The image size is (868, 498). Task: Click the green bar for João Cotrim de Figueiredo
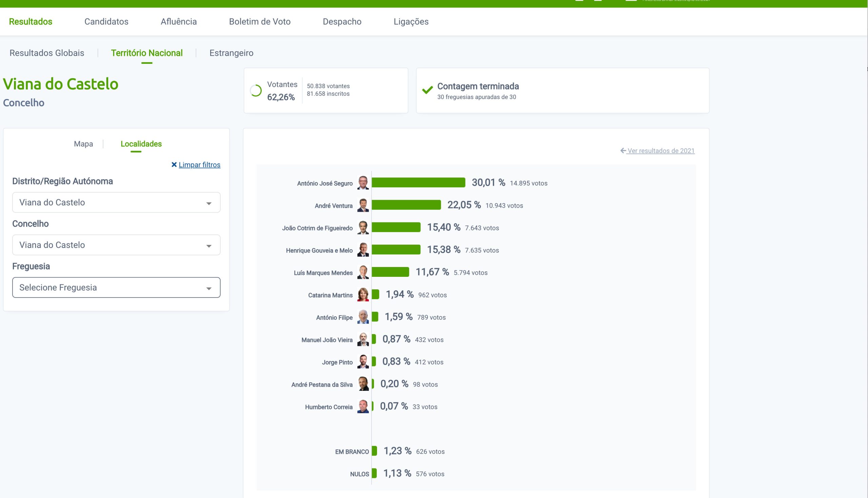pyautogui.click(x=396, y=227)
